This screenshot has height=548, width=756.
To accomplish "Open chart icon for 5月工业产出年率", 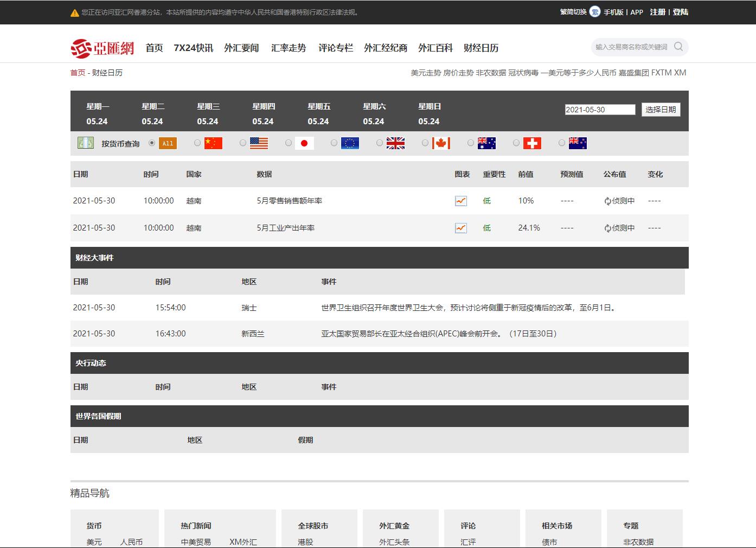I will click(460, 228).
